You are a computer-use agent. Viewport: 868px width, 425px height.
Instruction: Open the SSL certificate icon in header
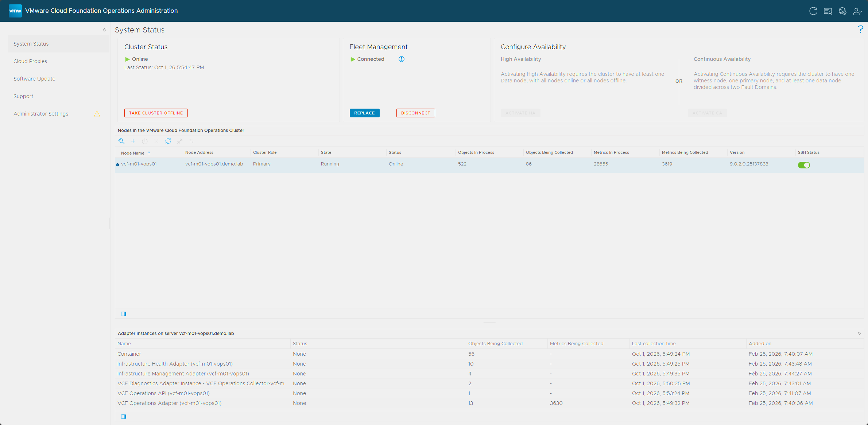pyautogui.click(x=828, y=11)
